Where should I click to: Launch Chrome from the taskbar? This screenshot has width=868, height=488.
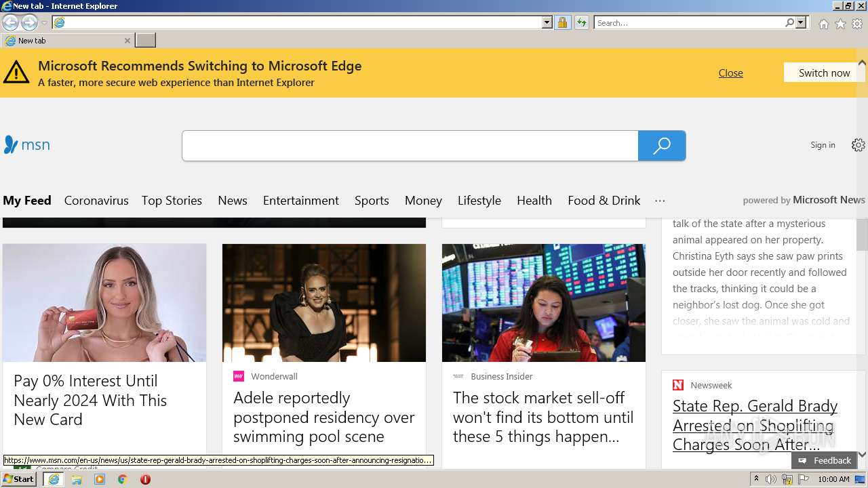[123, 479]
